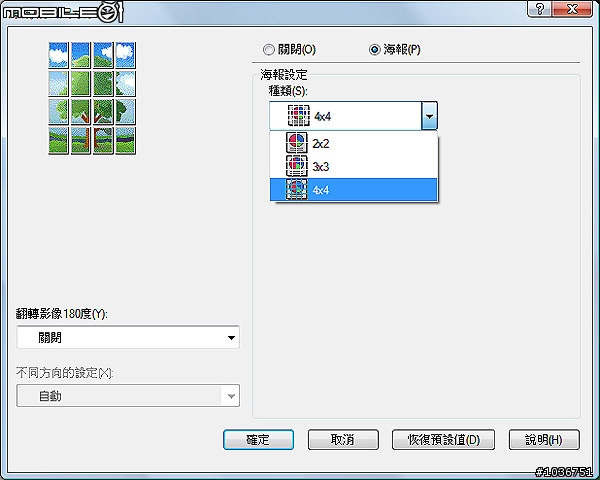
Task: Choose 2x2 poster option
Action: (354, 143)
